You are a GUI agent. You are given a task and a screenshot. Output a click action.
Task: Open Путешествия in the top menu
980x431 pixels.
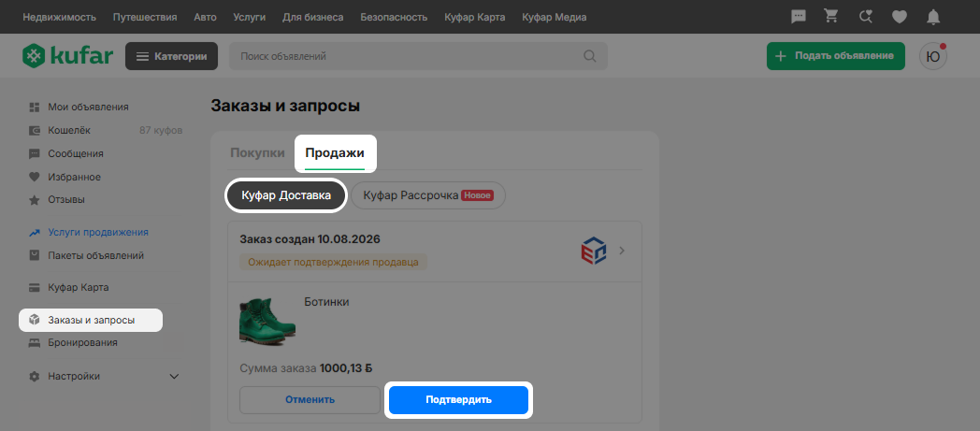point(145,17)
